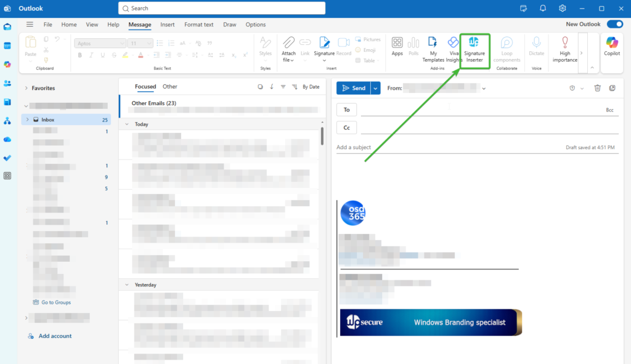Open the Signature Inserter add-in
Image resolution: width=631 pixels, height=364 pixels.
[474, 49]
